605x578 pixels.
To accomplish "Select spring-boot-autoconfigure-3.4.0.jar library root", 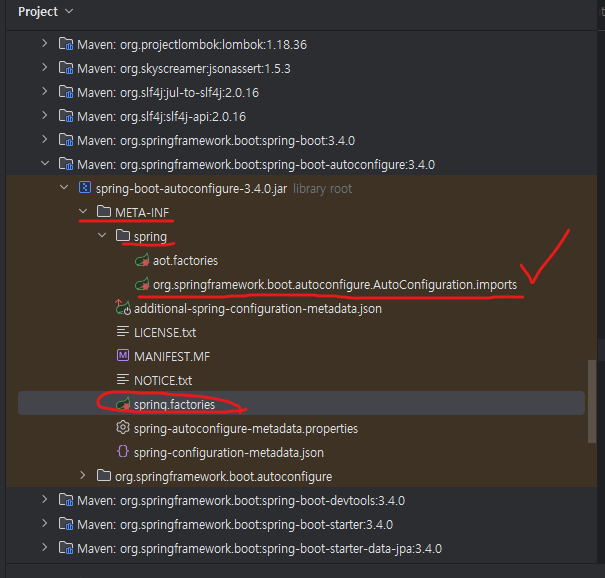I will tap(224, 189).
